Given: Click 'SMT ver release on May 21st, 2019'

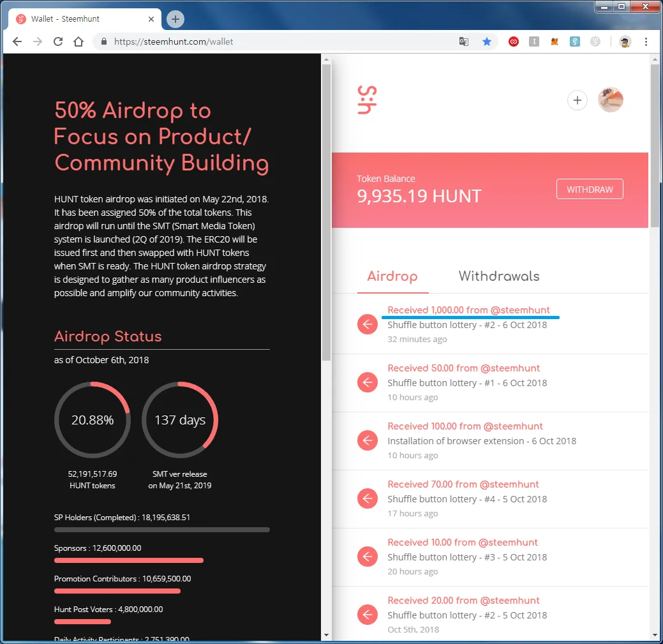Looking at the screenshot, I should (180, 480).
